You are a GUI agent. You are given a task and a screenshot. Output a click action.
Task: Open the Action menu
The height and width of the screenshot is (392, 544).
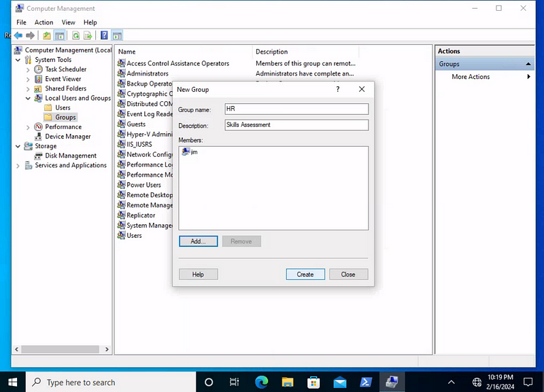(44, 22)
